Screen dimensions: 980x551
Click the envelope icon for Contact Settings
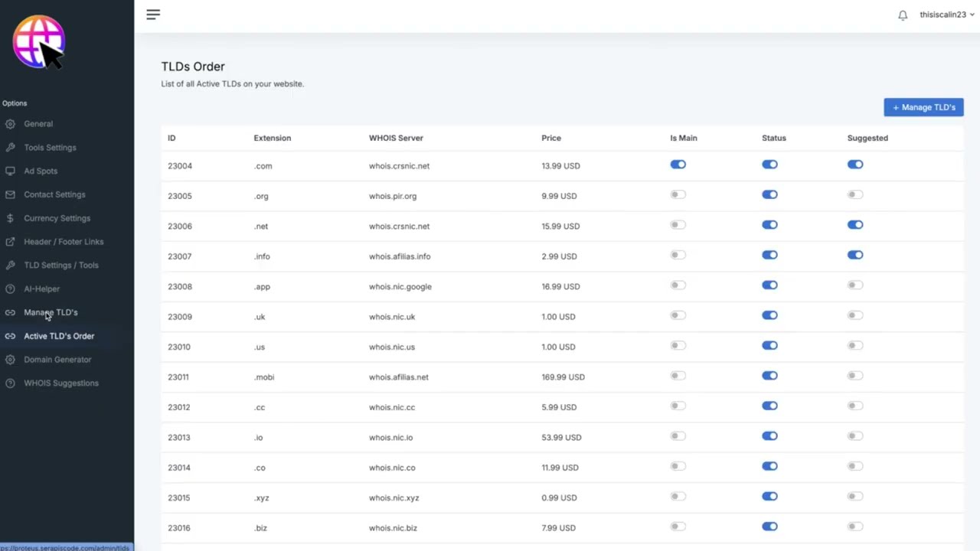tap(10, 195)
